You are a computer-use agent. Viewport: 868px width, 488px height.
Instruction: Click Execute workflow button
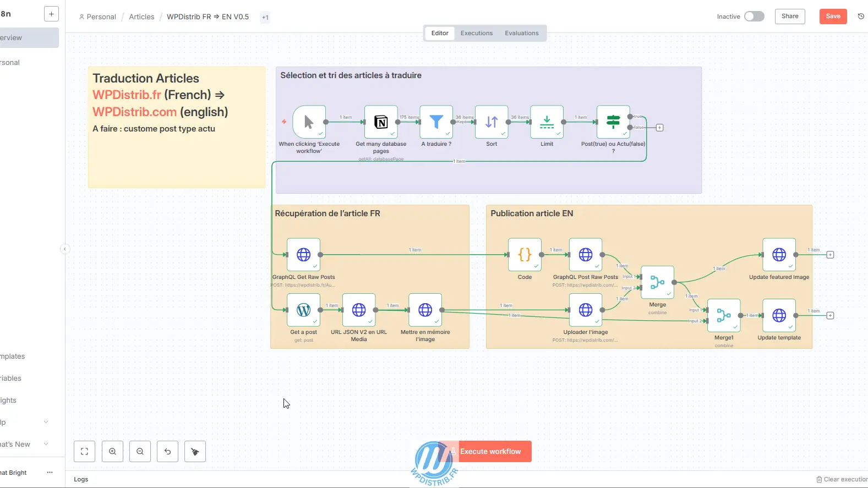[486, 451]
